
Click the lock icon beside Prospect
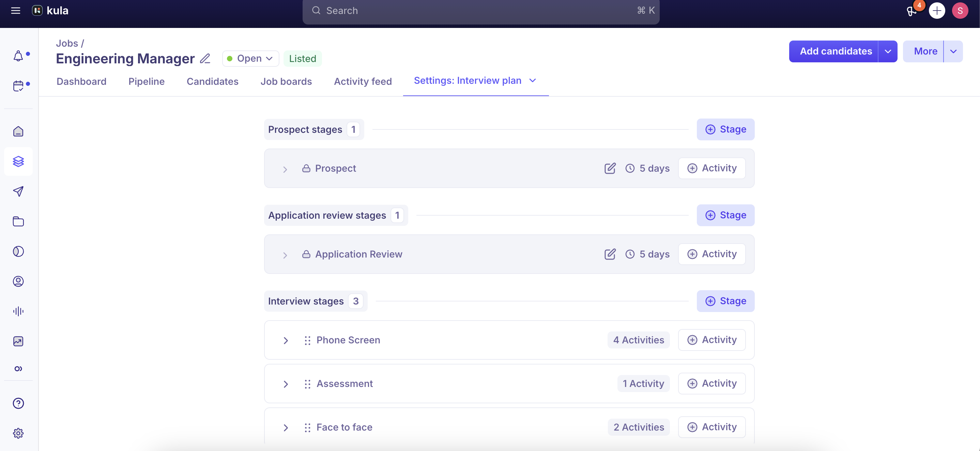pos(306,168)
